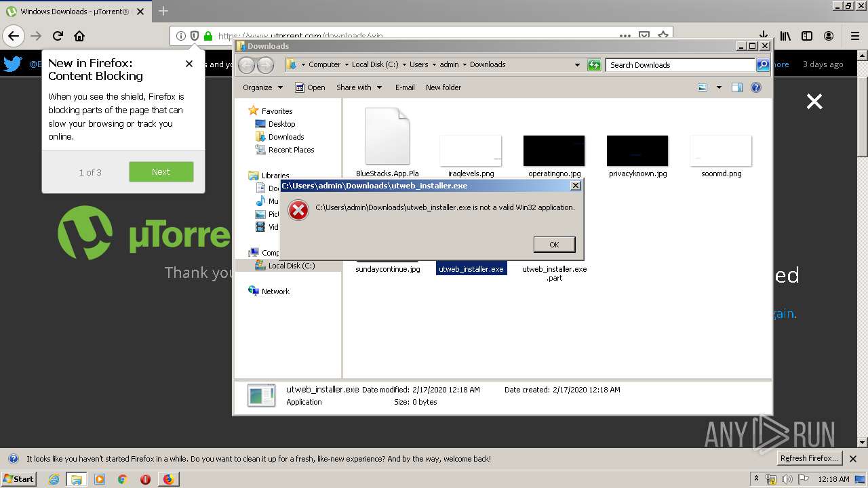Click New folder in Explorer toolbar
Screen dimensions: 868x488
tap(443, 87)
